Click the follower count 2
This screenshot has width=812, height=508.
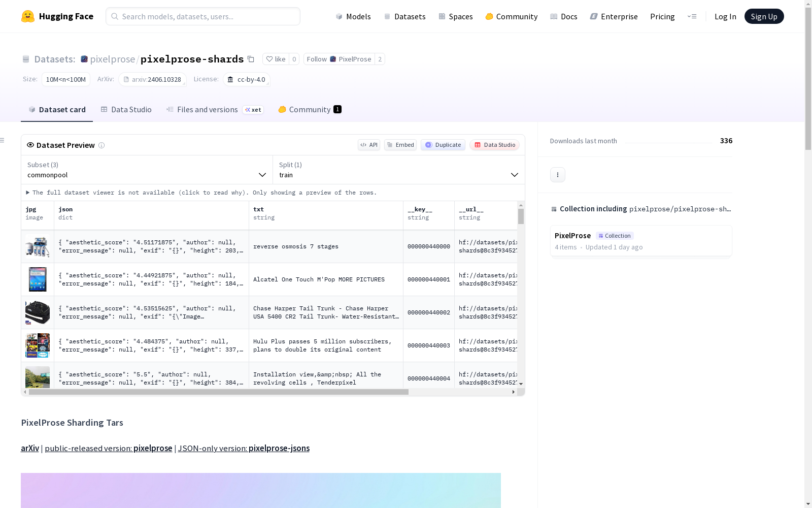[380, 59]
